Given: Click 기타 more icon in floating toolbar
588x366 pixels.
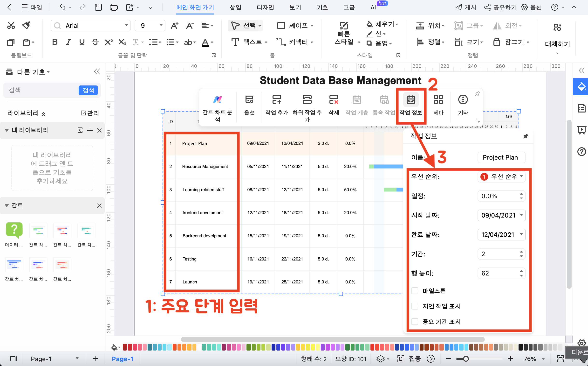Looking at the screenshot, I should [x=463, y=105].
